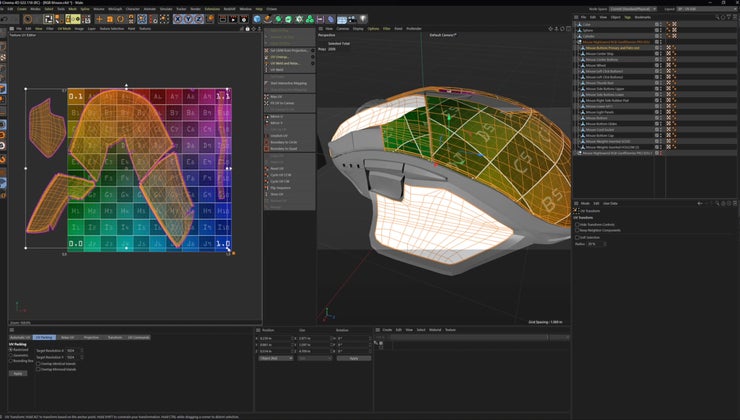Open the Tags menu in Object Manager

[627, 17]
